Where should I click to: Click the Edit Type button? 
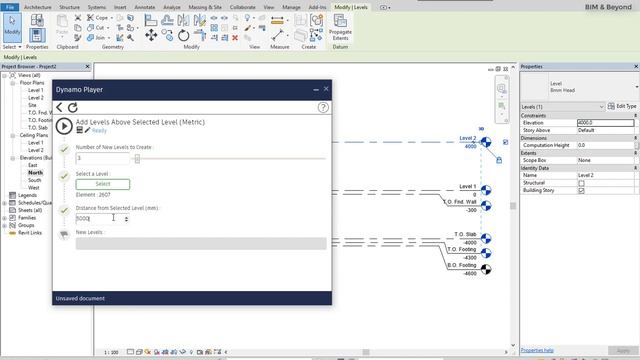(622, 106)
